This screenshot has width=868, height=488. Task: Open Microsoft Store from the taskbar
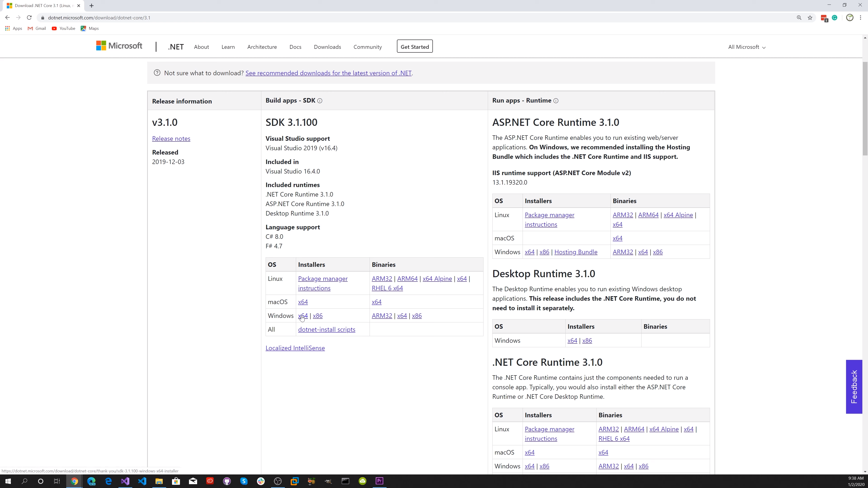click(176, 481)
